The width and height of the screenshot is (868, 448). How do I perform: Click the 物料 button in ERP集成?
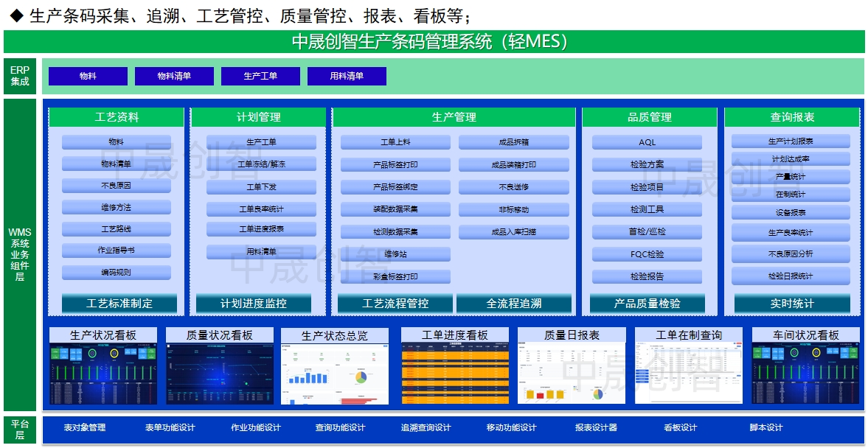tap(88, 77)
